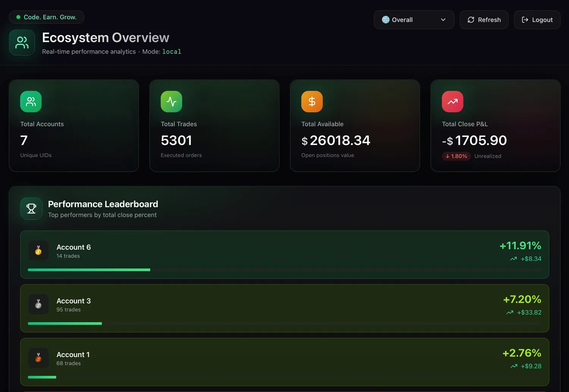The height and width of the screenshot is (392, 569).
Task: Click Account 1's progress bar
Action: click(x=42, y=377)
